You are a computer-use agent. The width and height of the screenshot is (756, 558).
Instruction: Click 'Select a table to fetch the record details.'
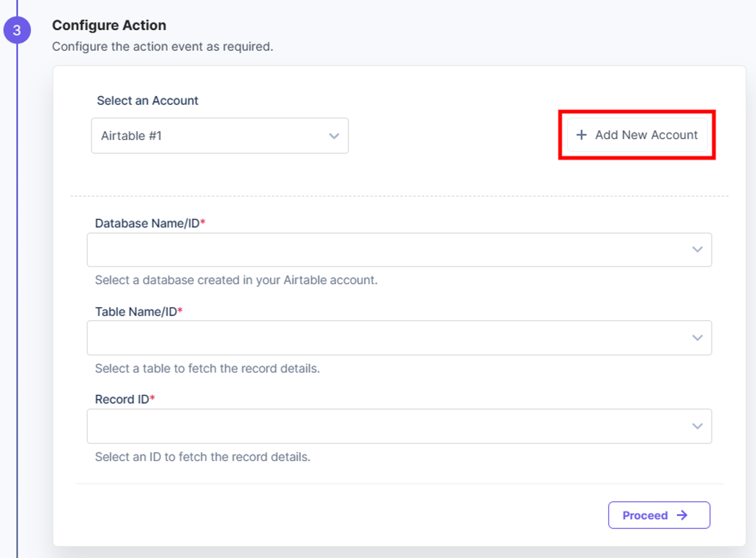[207, 369]
